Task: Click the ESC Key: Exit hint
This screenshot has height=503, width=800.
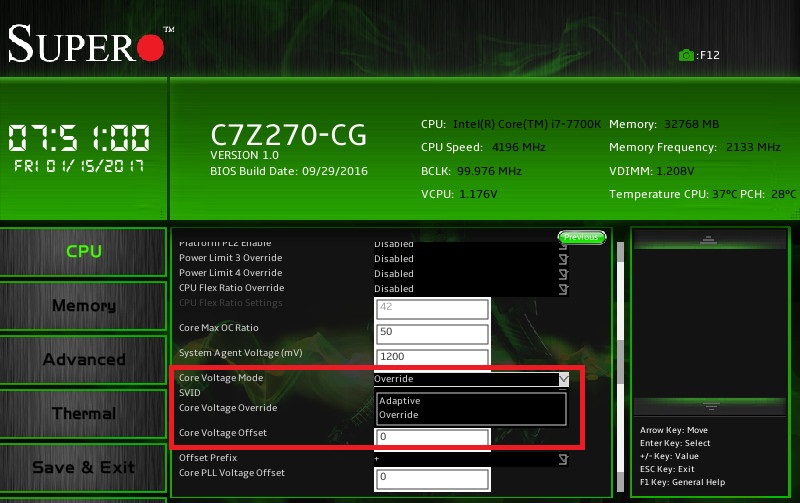Action: point(667,469)
